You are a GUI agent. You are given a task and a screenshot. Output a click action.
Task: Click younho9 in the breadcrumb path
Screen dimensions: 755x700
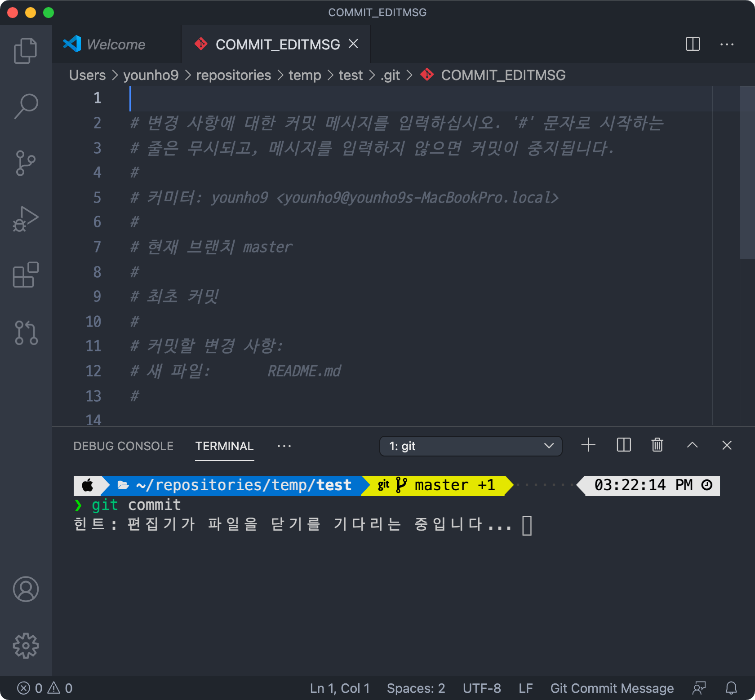151,75
